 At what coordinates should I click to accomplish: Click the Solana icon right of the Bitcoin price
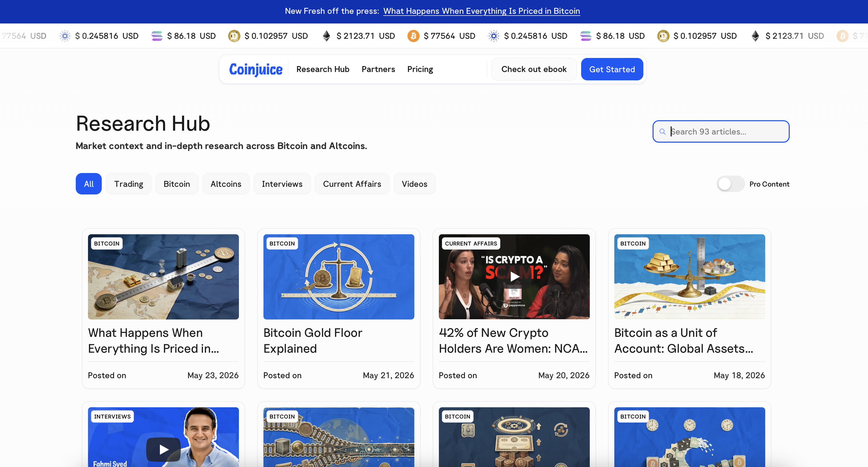pyautogui.click(x=586, y=36)
